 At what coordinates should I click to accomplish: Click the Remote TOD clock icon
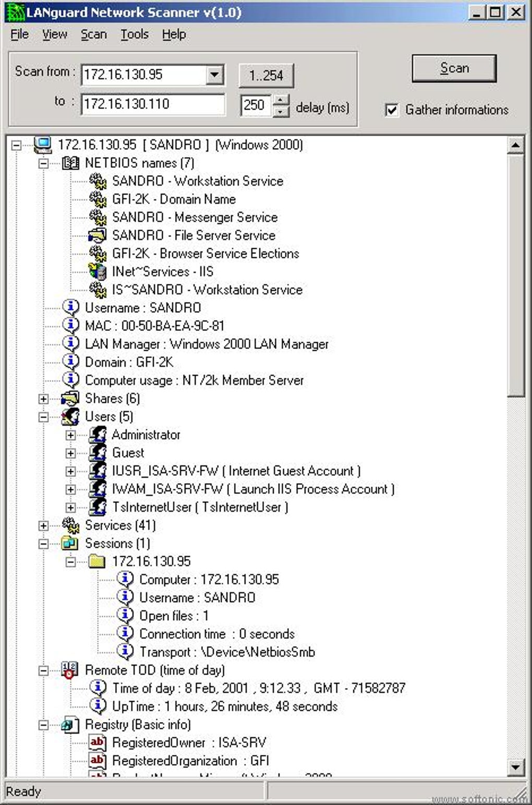tap(70, 670)
